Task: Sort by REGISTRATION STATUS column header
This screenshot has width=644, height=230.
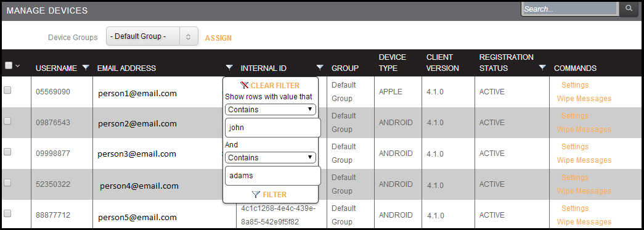Action: pos(507,63)
